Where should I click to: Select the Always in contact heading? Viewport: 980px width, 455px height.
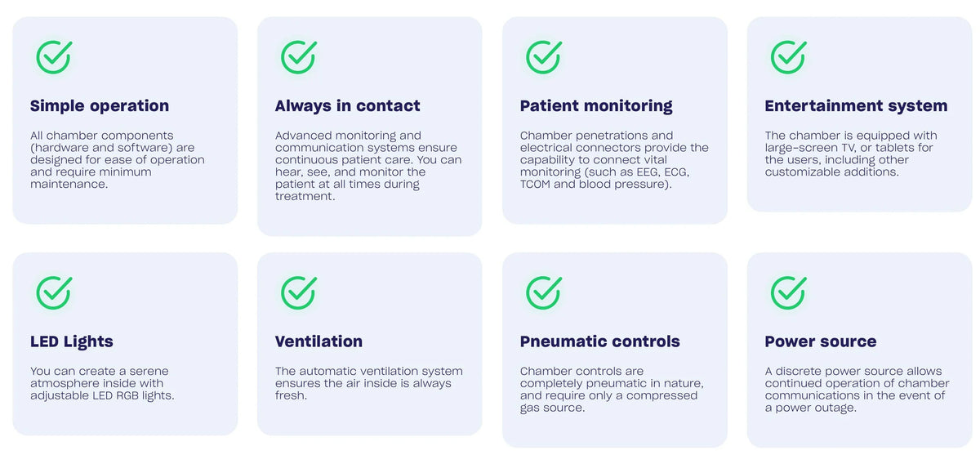tap(348, 106)
